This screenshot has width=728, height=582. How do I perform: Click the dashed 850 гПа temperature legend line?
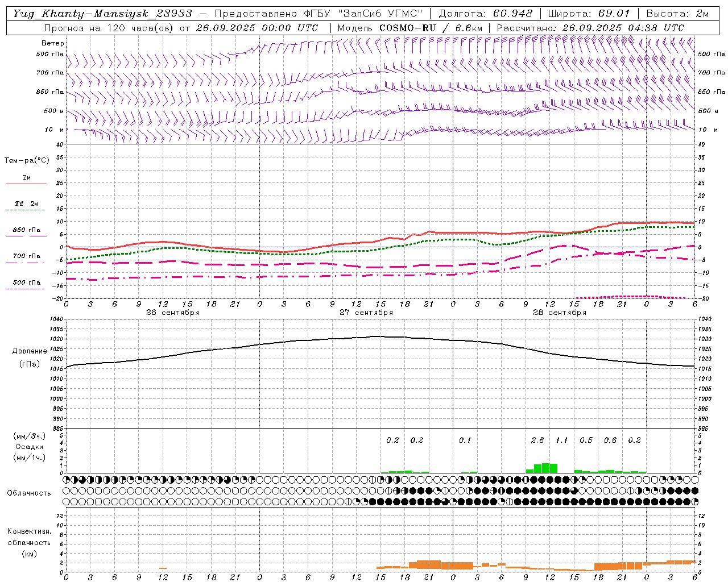click(26, 236)
